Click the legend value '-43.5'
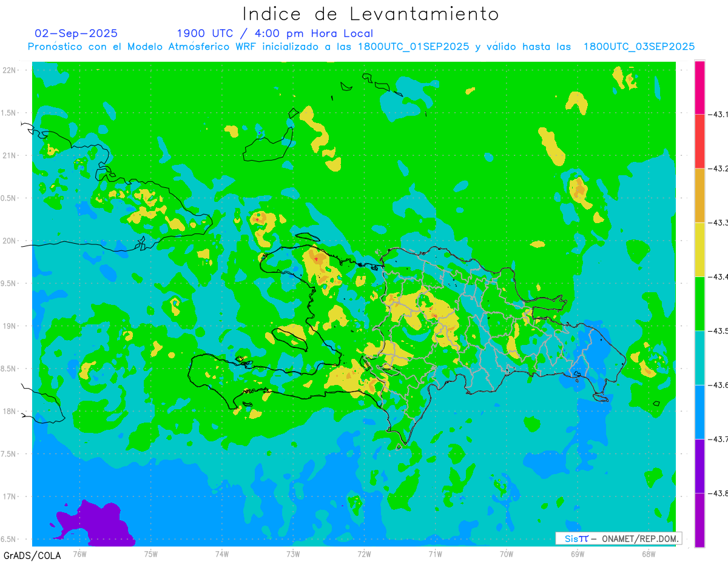The height and width of the screenshot is (562, 728). coord(718,330)
